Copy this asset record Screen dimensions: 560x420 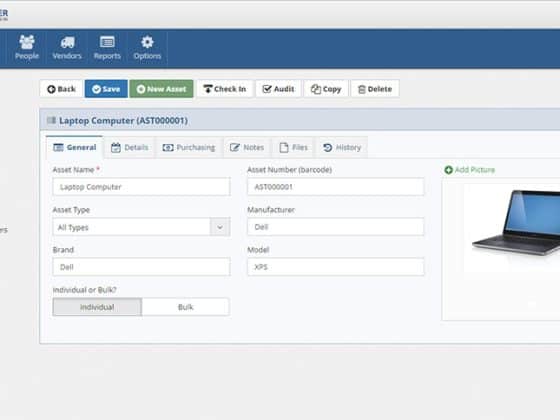point(326,89)
